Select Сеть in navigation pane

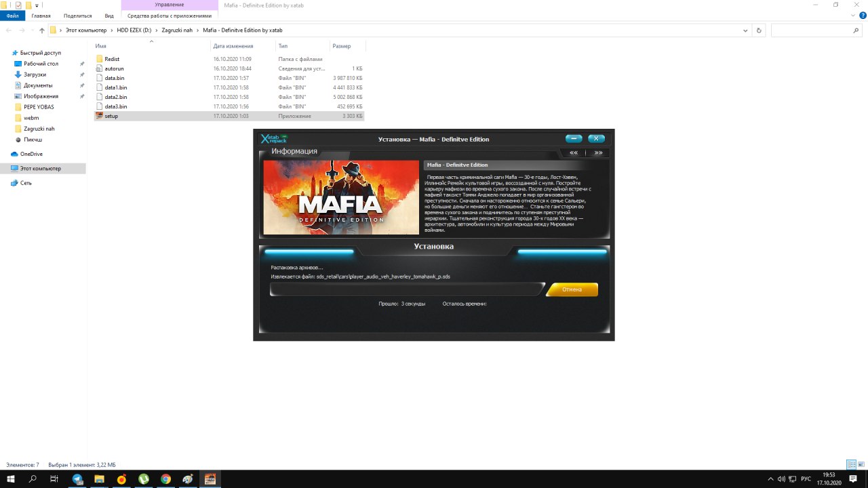(26, 183)
